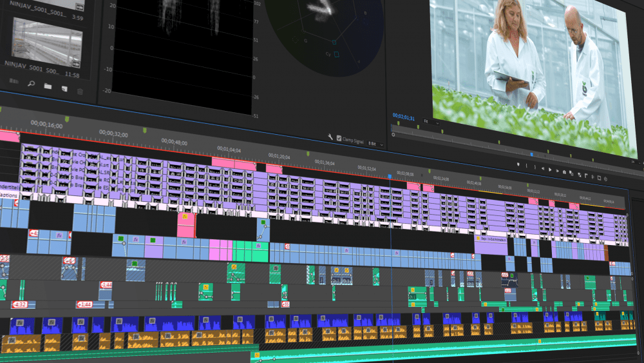Click the right scale value -51
The image size is (644, 363).
(x=256, y=116)
